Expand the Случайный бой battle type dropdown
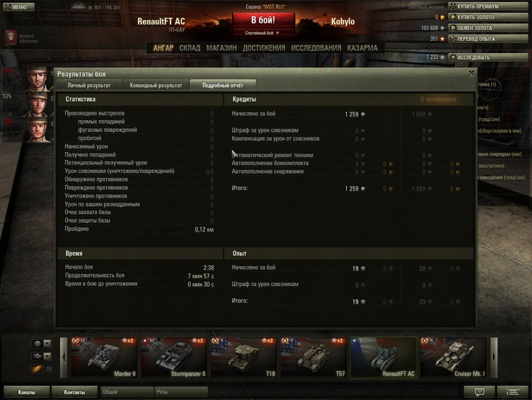 pyautogui.click(x=263, y=33)
